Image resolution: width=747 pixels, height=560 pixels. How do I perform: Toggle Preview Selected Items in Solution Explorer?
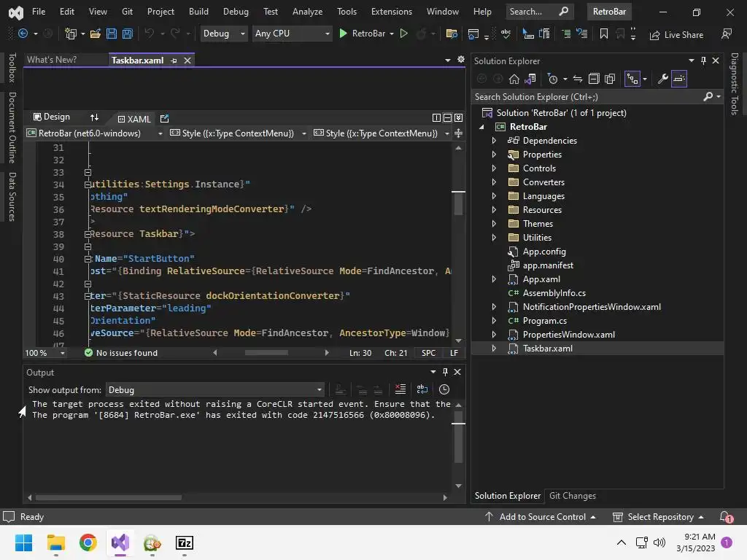tap(679, 79)
